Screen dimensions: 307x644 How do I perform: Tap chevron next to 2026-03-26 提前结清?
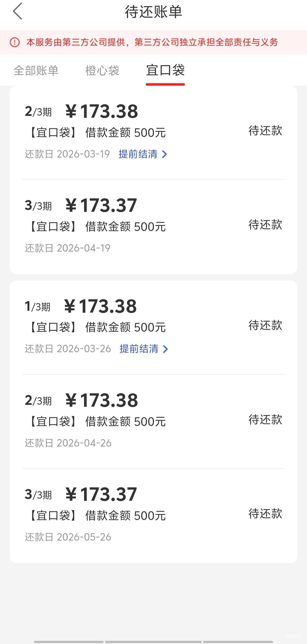[x=165, y=349]
